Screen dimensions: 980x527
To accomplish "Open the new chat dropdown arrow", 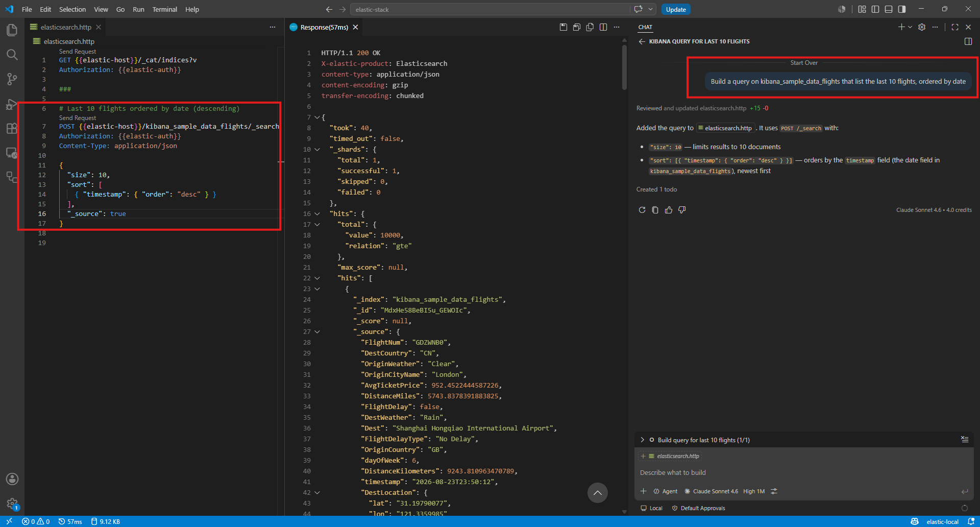I will pos(910,27).
